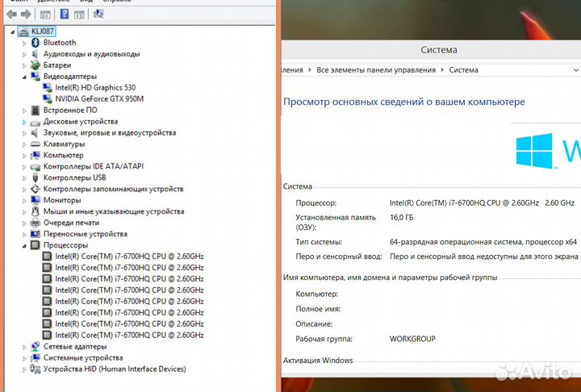This screenshot has width=581, height=392.
Task: Select the KLJ087 computer name label
Action: click(x=43, y=31)
